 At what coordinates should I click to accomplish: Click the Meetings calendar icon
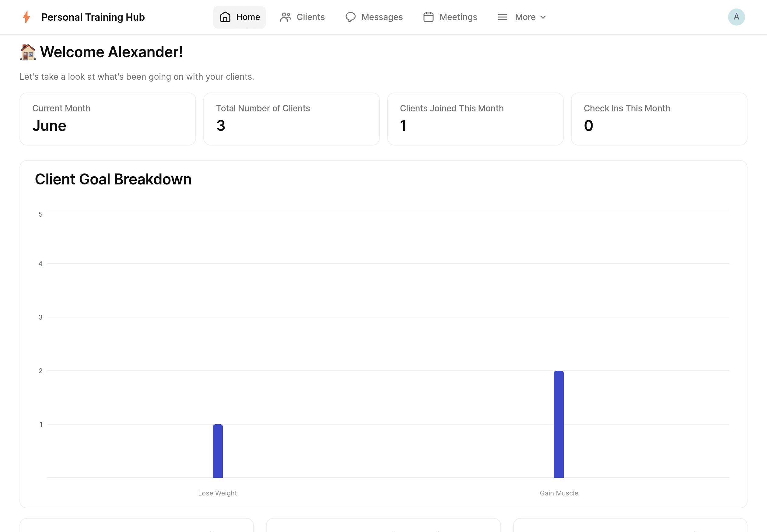(428, 17)
